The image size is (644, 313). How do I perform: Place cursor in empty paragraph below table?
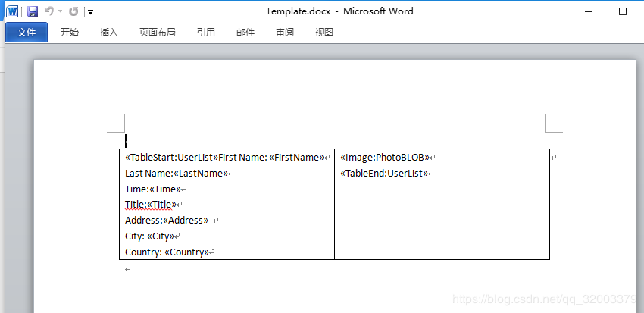(x=128, y=269)
